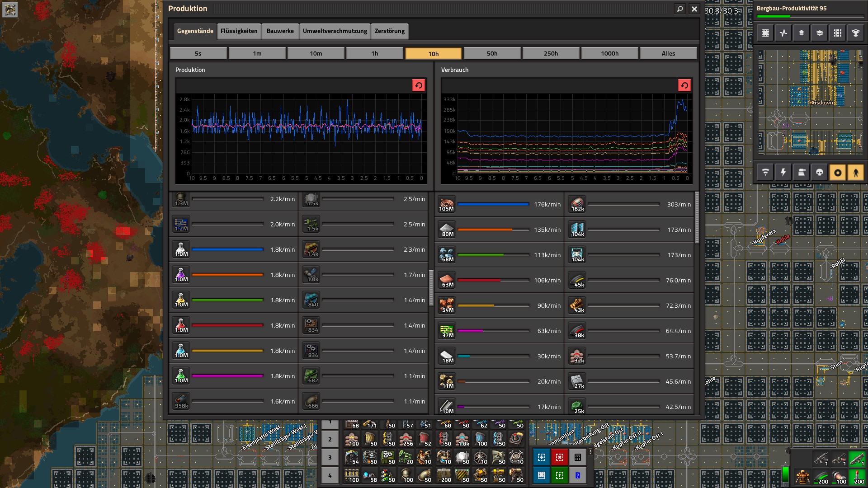Set time range to 1000h
868x488 pixels.
click(610, 53)
